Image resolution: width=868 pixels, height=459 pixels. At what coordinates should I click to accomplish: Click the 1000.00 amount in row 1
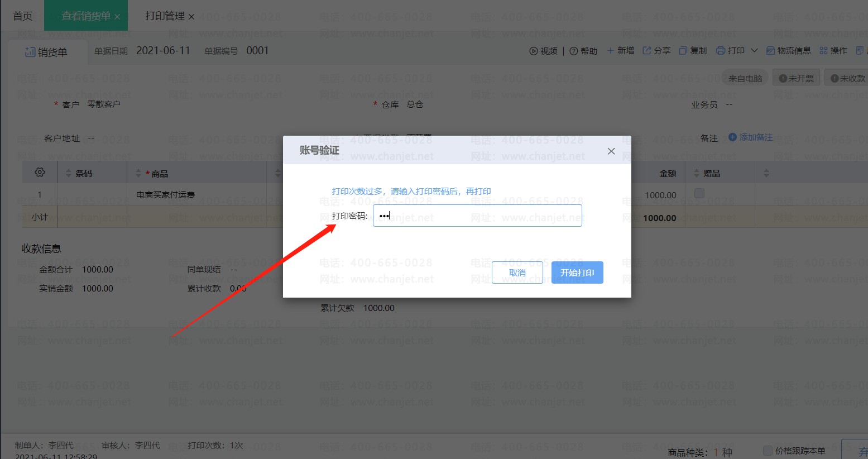click(x=660, y=195)
